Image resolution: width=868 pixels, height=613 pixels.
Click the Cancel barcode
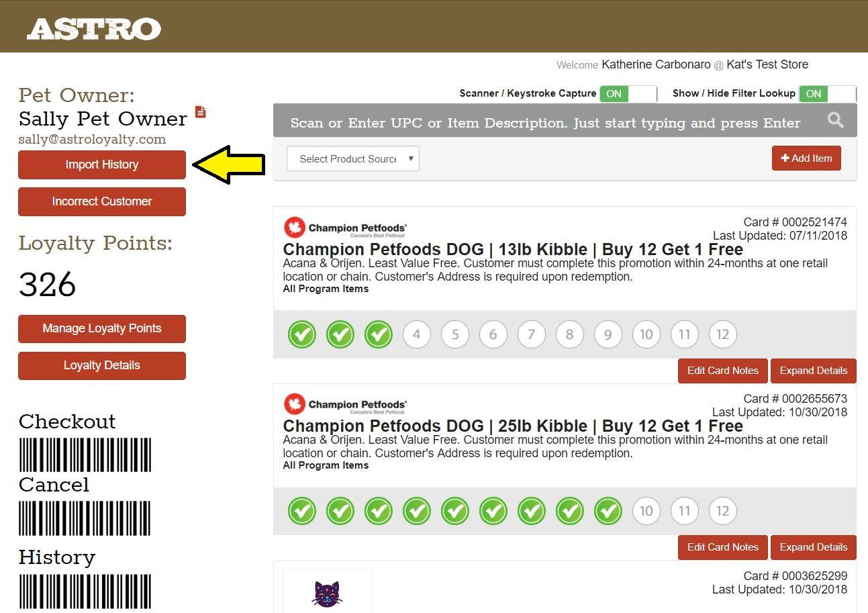[x=85, y=518]
